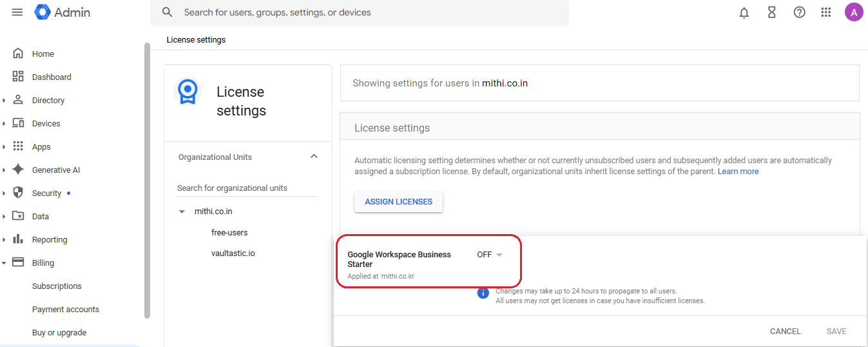Viewport: 868px width, 347px height.
Task: Open the Dashboard menu item
Action: [52, 77]
